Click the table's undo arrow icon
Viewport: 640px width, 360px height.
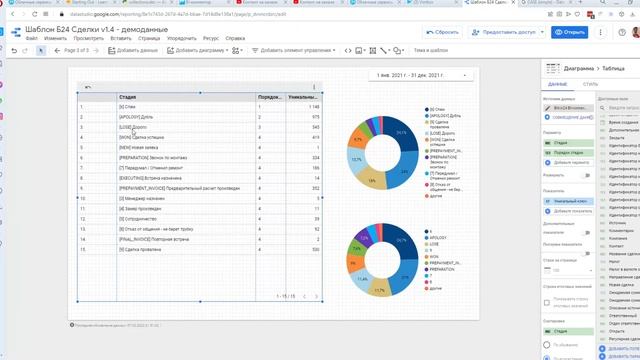pos(88,87)
